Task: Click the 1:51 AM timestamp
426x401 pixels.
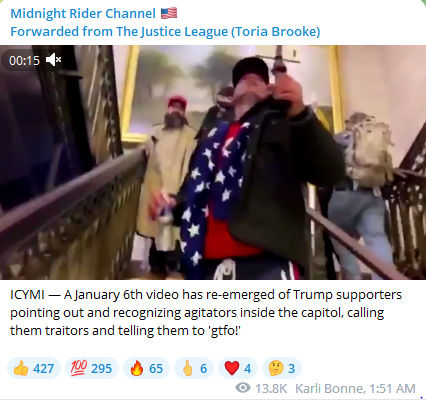Action: coord(392,388)
